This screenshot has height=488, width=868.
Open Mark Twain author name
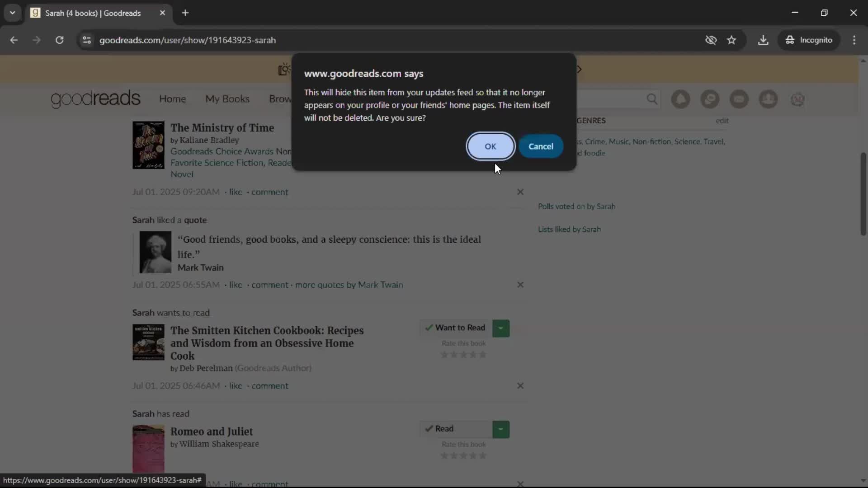[201, 267]
